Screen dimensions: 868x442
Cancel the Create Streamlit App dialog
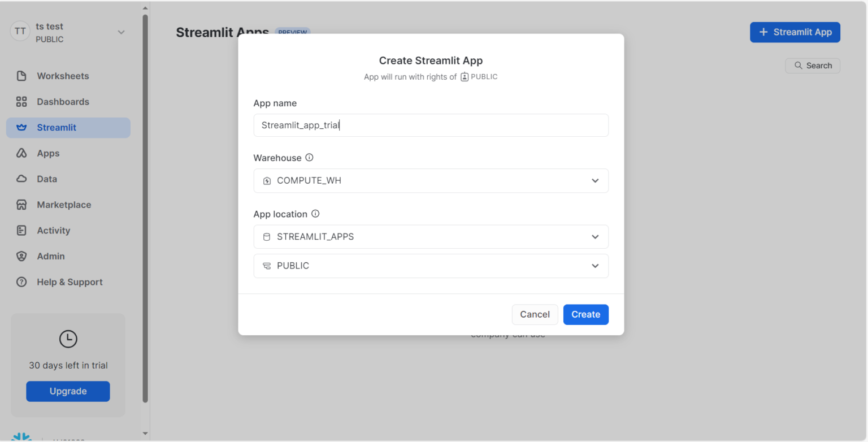click(x=535, y=315)
